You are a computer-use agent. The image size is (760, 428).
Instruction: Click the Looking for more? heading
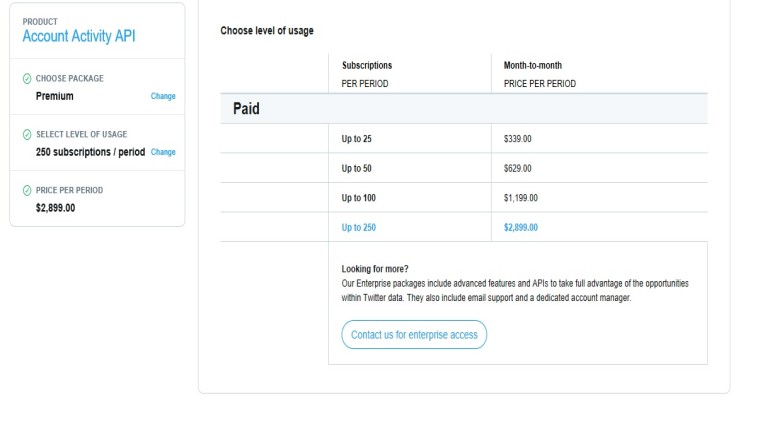coord(375,269)
